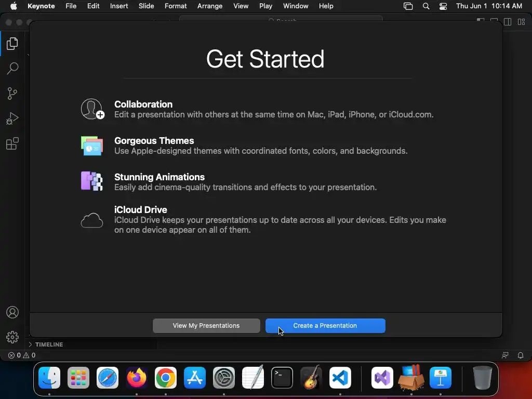This screenshot has width=532, height=399.
Task: Click the Stunning Animations purple icon
Action: (x=91, y=181)
